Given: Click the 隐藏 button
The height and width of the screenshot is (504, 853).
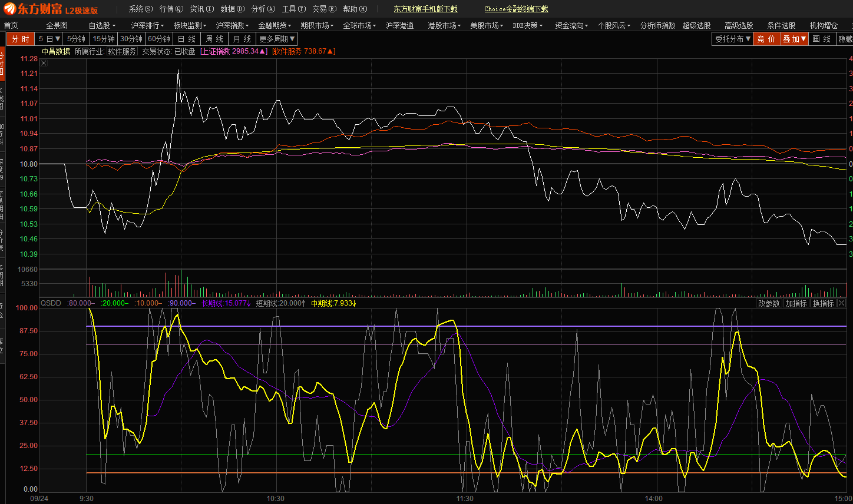Looking at the screenshot, I should click(x=845, y=39).
